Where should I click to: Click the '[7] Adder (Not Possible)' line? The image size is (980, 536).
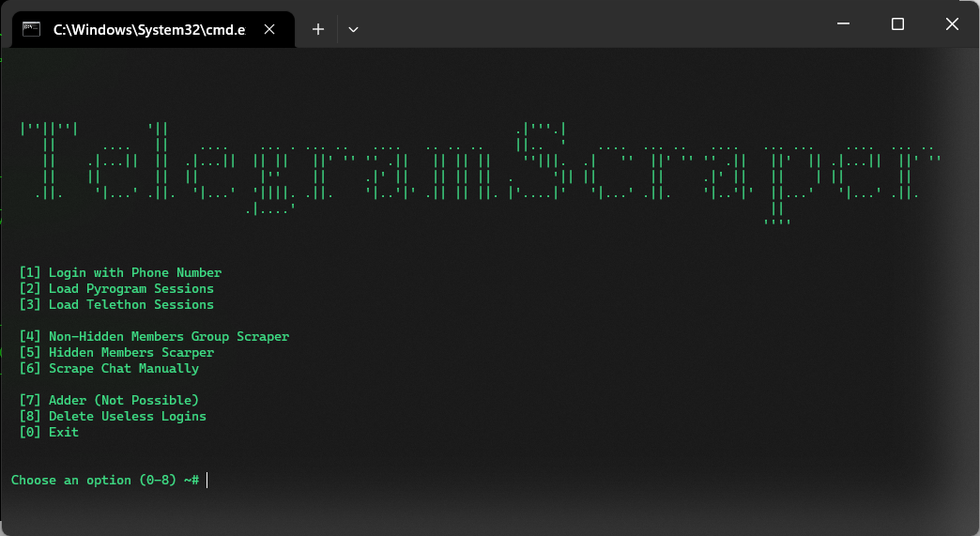[x=110, y=400]
